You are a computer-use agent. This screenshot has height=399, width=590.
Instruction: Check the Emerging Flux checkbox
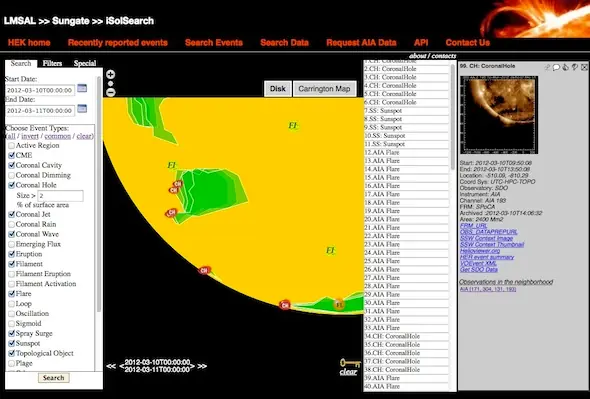tap(12, 244)
